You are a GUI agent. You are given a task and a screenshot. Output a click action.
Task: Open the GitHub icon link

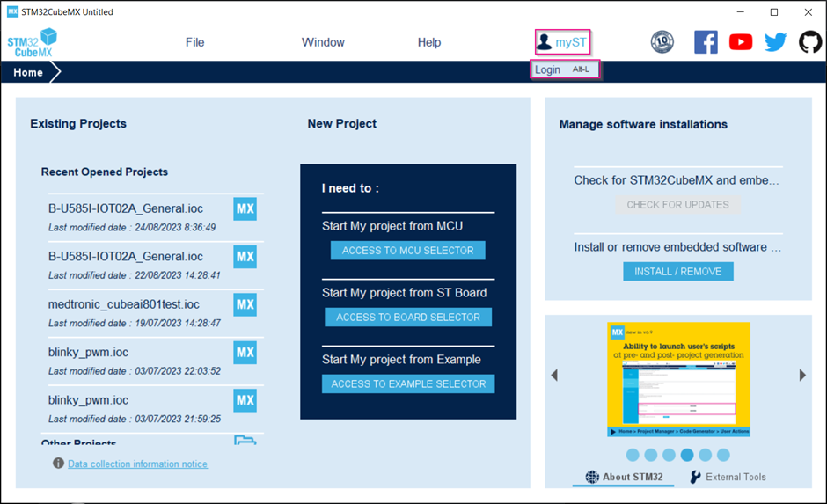tap(810, 41)
